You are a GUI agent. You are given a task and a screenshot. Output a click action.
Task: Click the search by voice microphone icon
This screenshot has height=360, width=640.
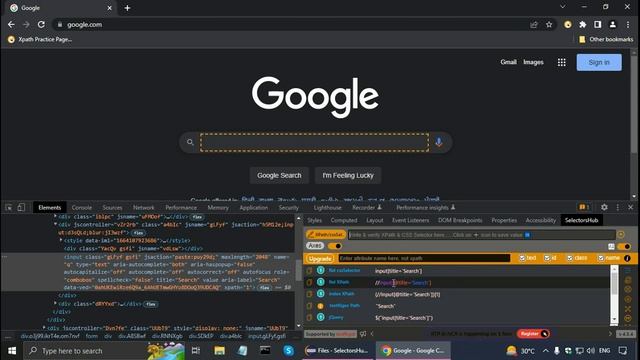point(439,142)
